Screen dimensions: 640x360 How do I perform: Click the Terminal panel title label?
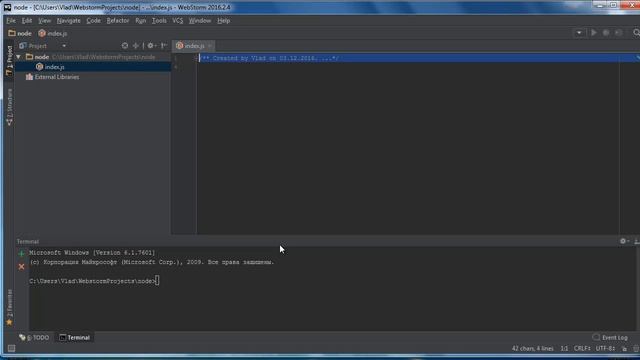(x=28, y=241)
